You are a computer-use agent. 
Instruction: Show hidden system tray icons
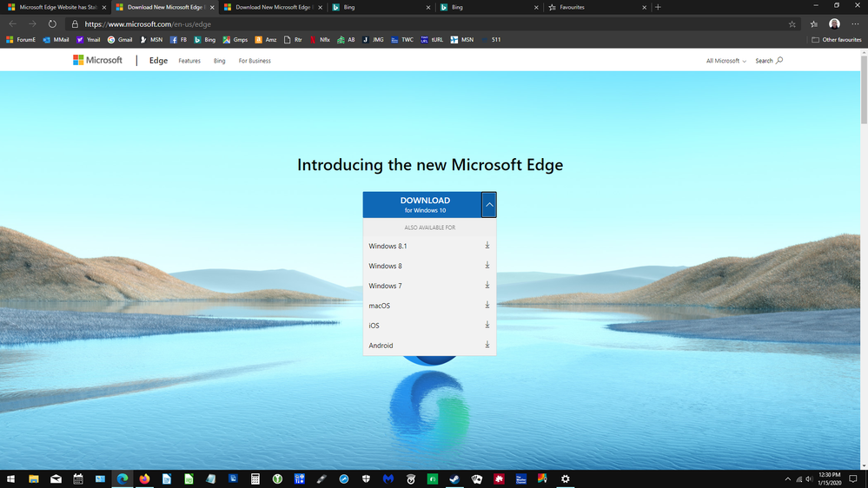[788, 479]
